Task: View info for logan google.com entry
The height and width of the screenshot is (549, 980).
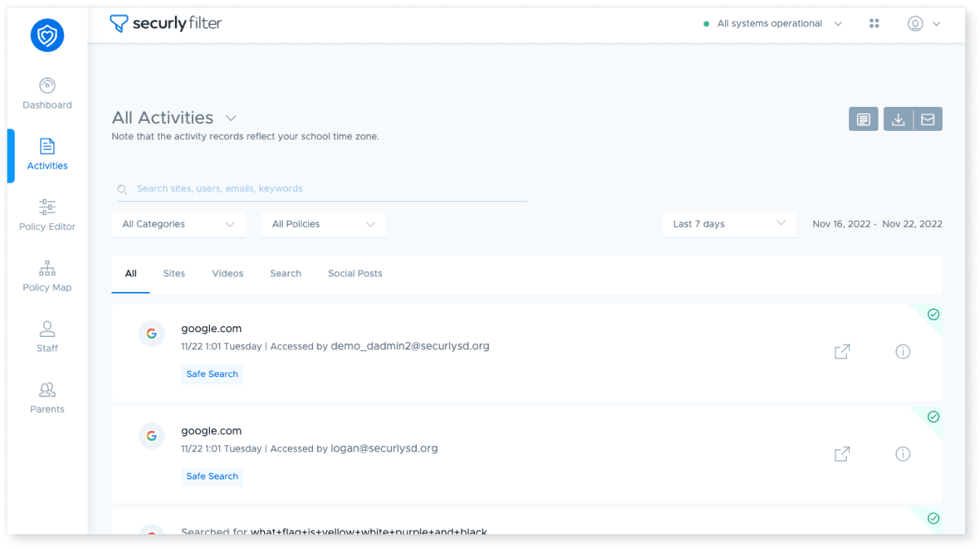Action: [x=903, y=454]
